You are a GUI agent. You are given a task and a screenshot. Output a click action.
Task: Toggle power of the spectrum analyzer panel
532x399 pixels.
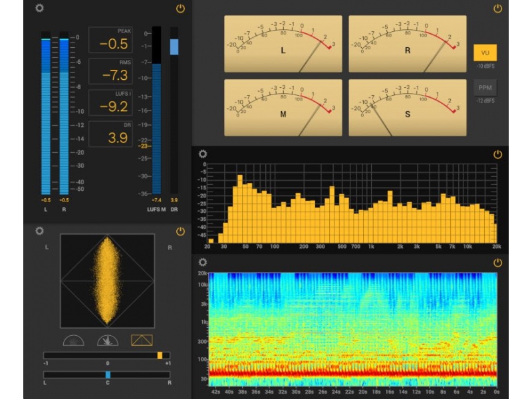(x=497, y=154)
